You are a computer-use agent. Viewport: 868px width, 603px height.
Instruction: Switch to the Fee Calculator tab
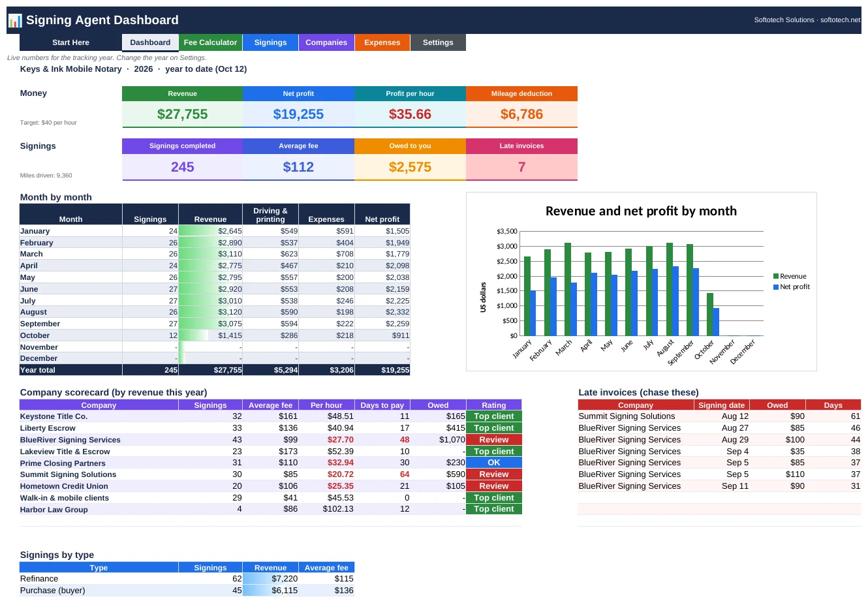210,42
